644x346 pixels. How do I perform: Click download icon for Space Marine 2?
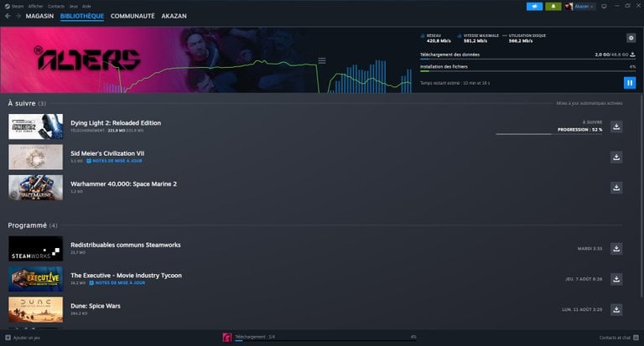[616, 188]
